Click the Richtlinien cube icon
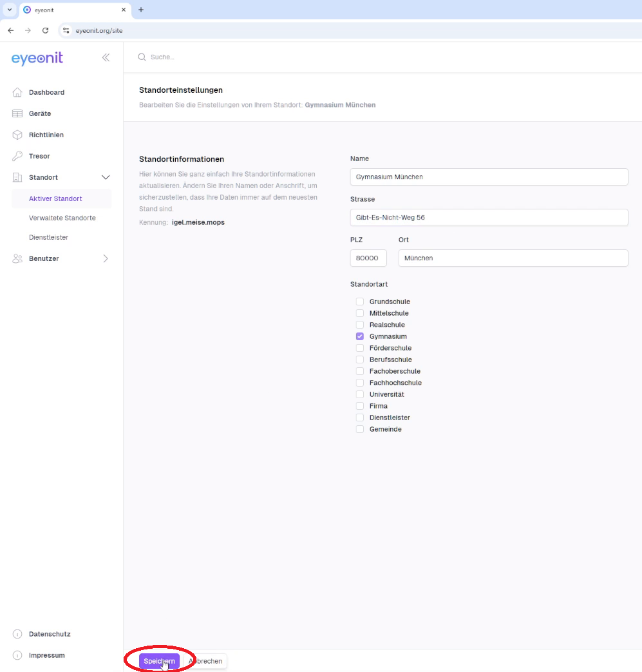 [x=17, y=135]
